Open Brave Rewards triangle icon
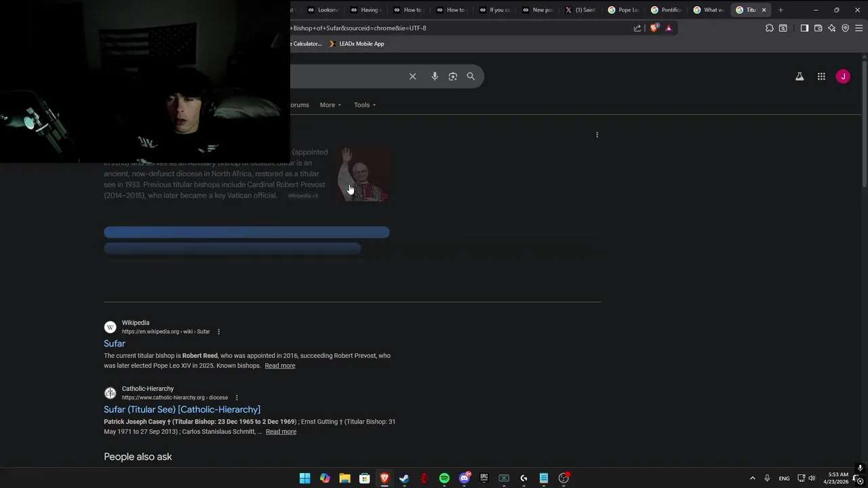 tap(669, 28)
